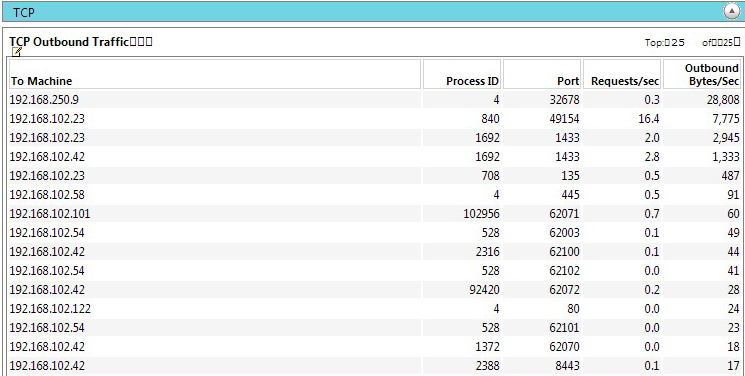
Task: Select 192.168.102.54 row with port 62003
Action: (374, 233)
